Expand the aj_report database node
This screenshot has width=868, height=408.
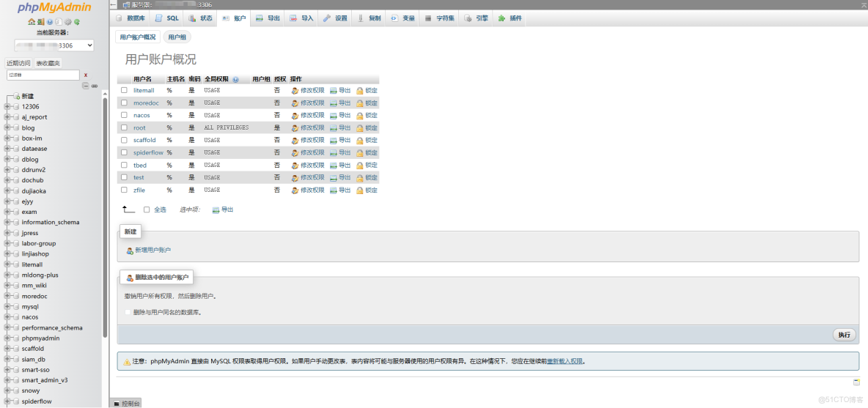[7, 117]
